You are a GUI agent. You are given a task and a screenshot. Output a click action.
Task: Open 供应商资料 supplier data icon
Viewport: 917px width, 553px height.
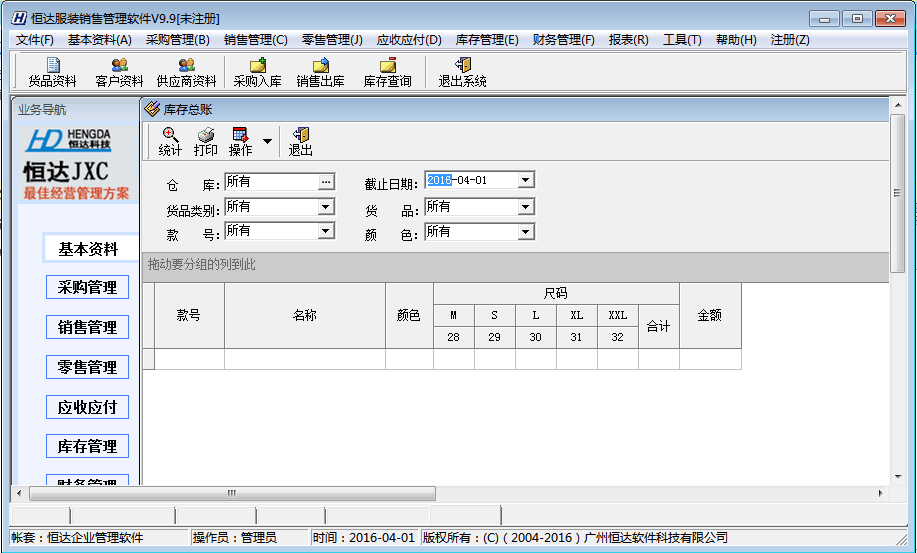186,72
